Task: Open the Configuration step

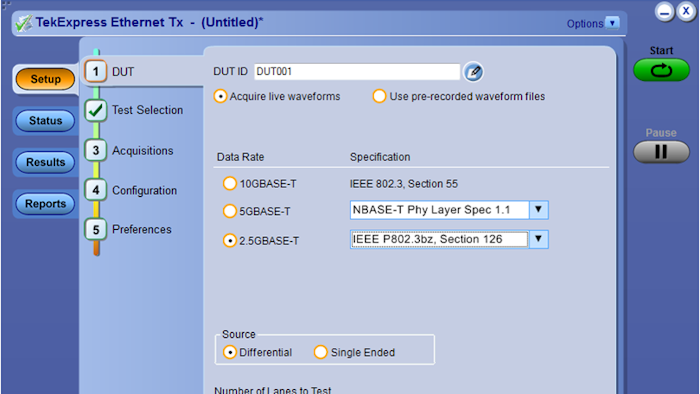Action: pos(144,191)
